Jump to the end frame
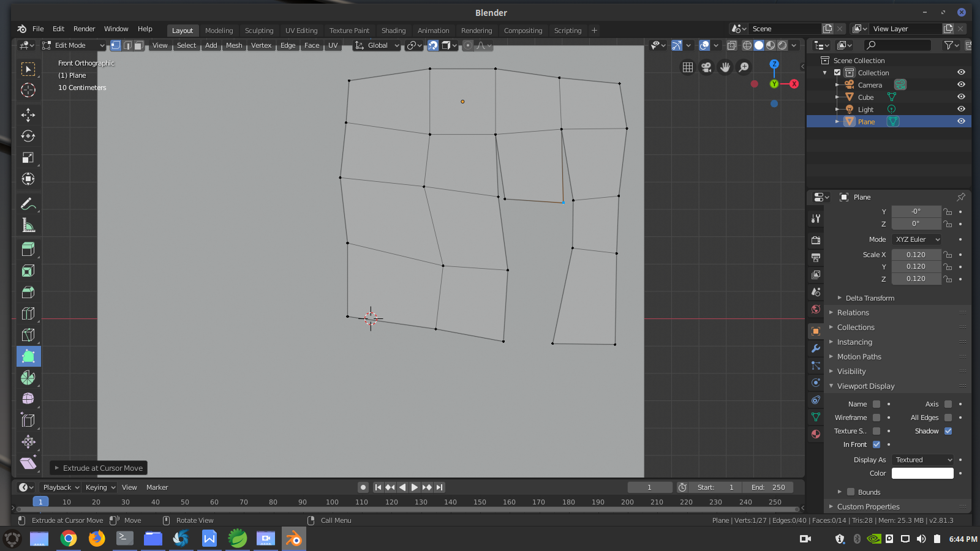The image size is (980, 551). pyautogui.click(x=439, y=487)
